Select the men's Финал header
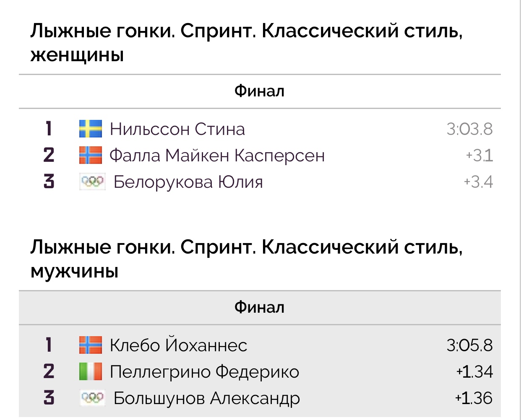This screenshot has height=420, width=521. pos(260,307)
